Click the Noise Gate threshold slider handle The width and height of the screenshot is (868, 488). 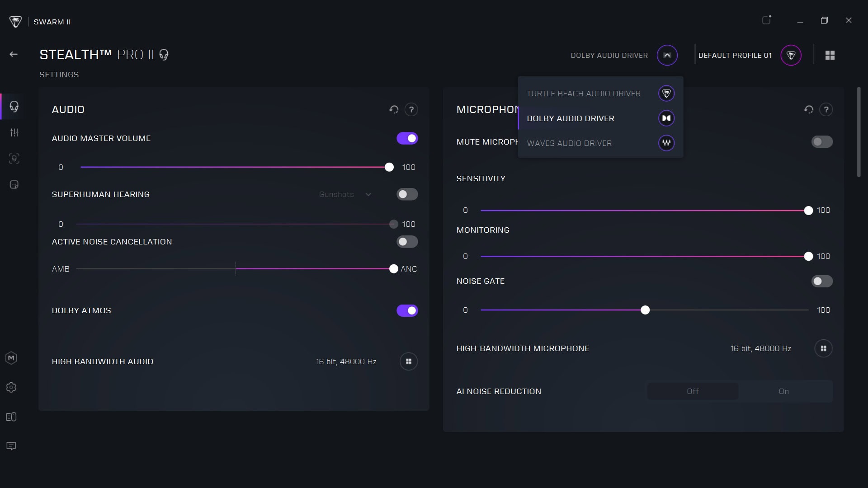(x=645, y=310)
